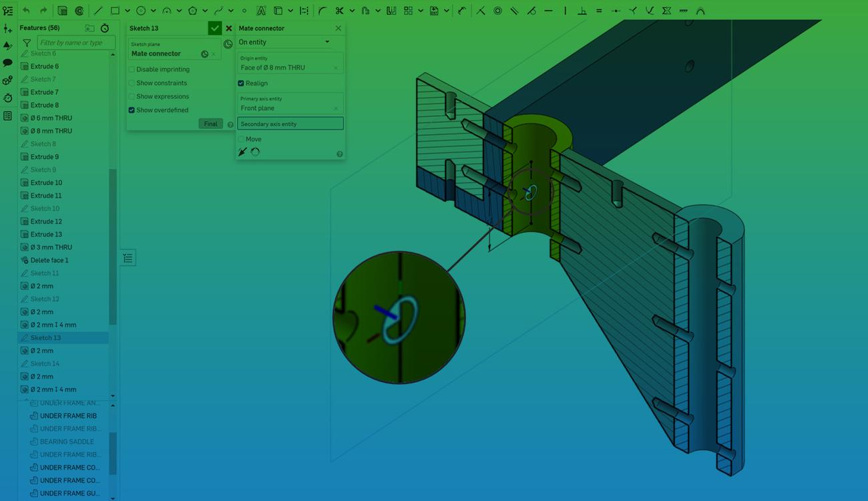Expand the rectangle tool dropdown arrow

click(x=127, y=10)
